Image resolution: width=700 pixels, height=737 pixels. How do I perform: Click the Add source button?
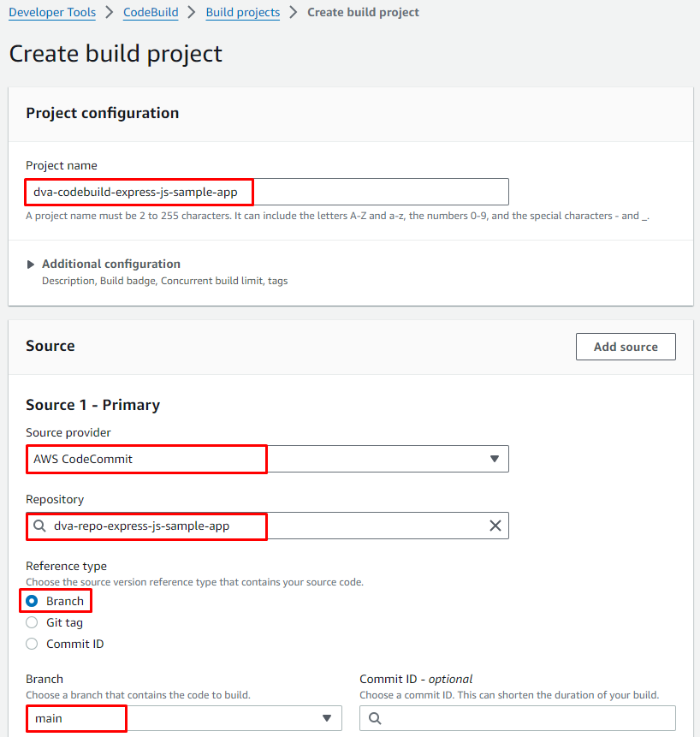[x=625, y=347]
